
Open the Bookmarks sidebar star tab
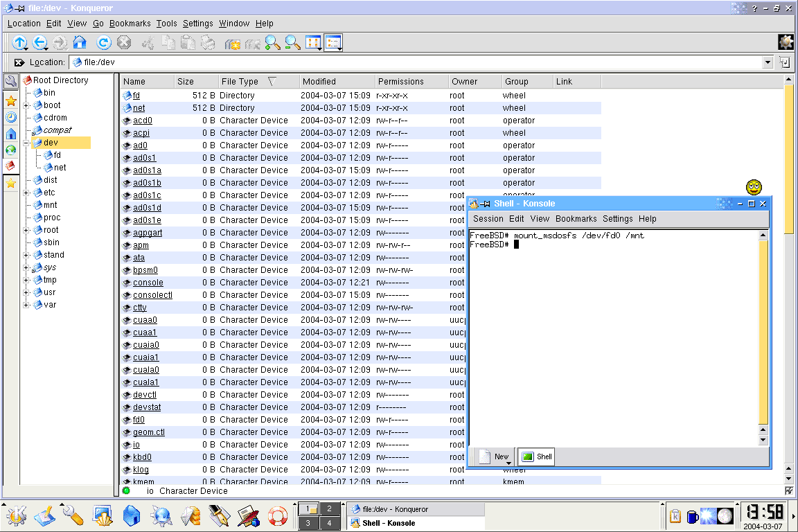coord(10,101)
